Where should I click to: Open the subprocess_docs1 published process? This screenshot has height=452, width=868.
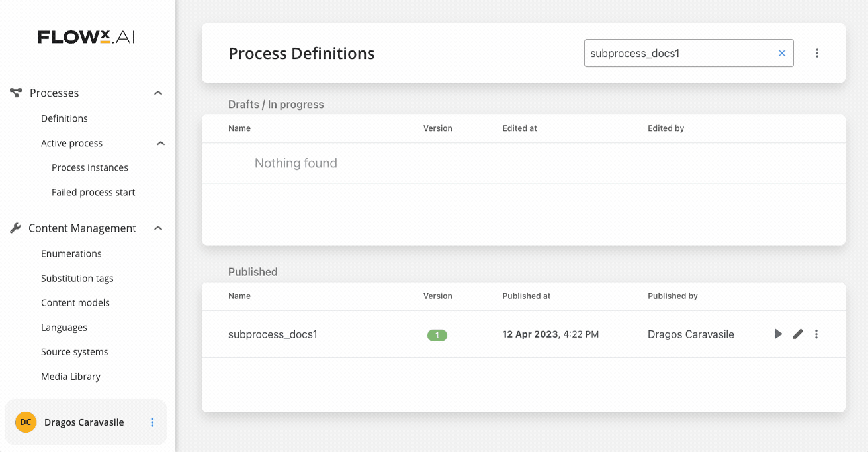(273, 334)
